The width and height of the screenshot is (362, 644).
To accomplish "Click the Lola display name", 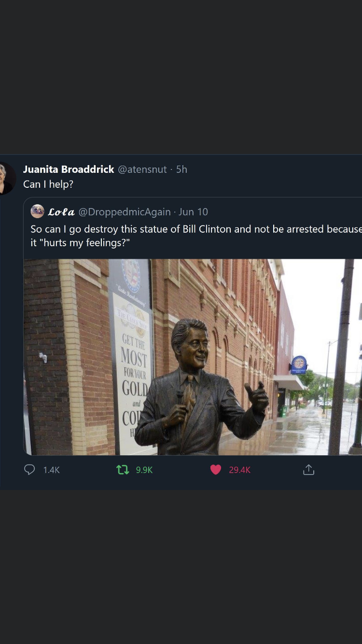I will [61, 212].
